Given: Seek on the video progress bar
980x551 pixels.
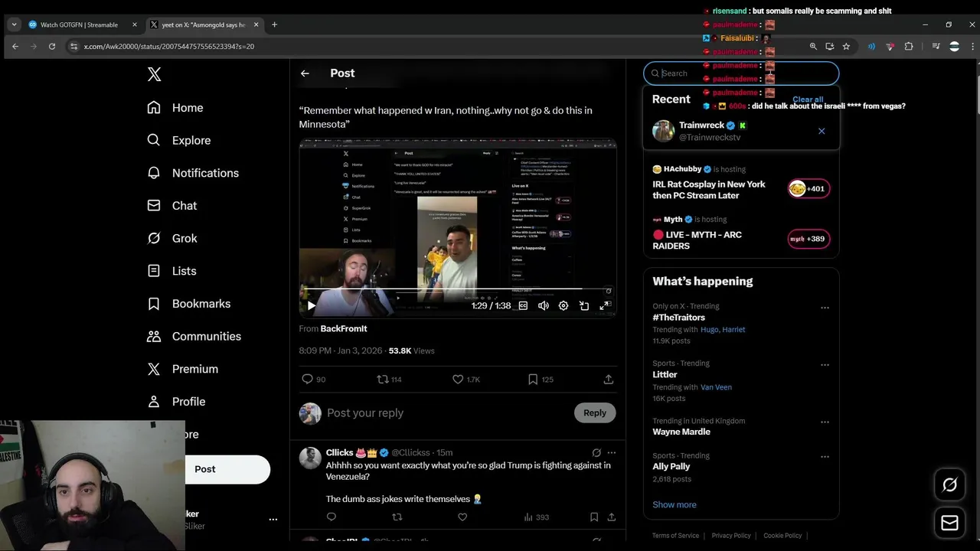Looking at the screenshot, I should (x=458, y=289).
